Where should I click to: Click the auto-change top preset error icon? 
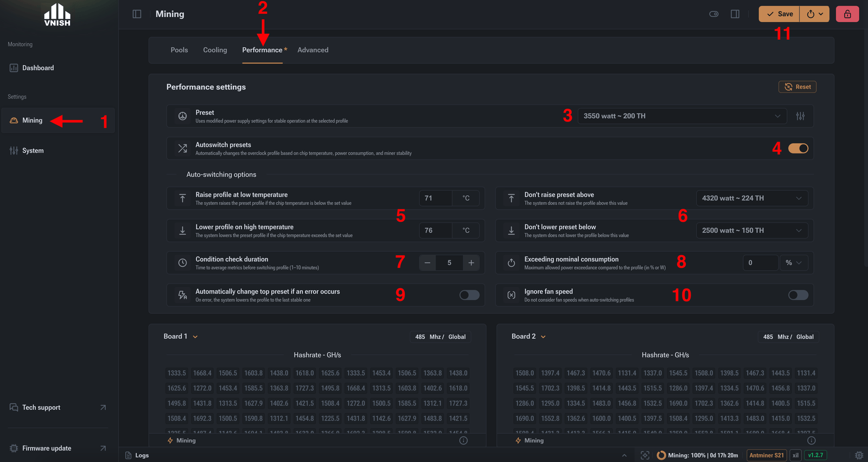tap(183, 295)
